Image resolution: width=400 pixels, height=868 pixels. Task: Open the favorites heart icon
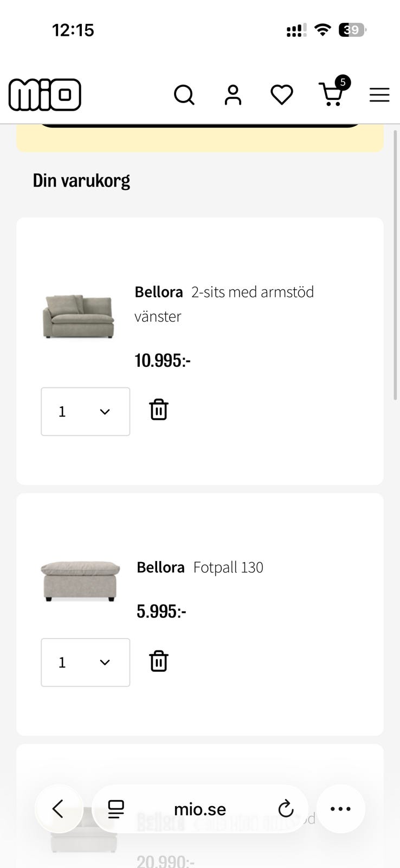tap(282, 95)
